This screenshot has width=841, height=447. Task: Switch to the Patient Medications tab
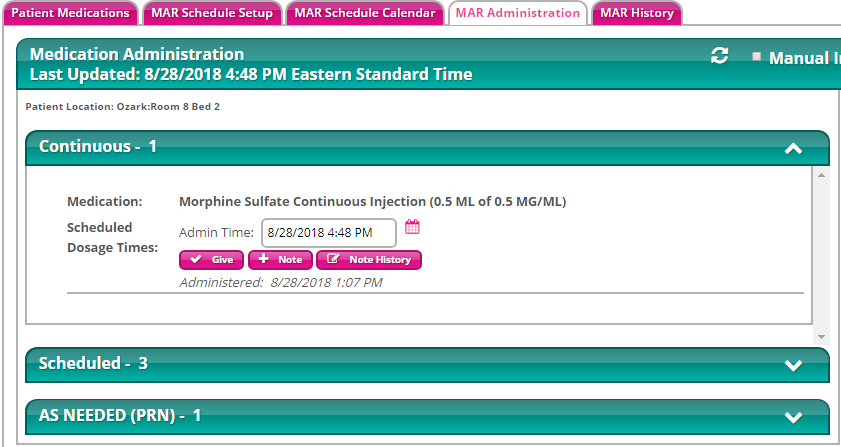(70, 13)
